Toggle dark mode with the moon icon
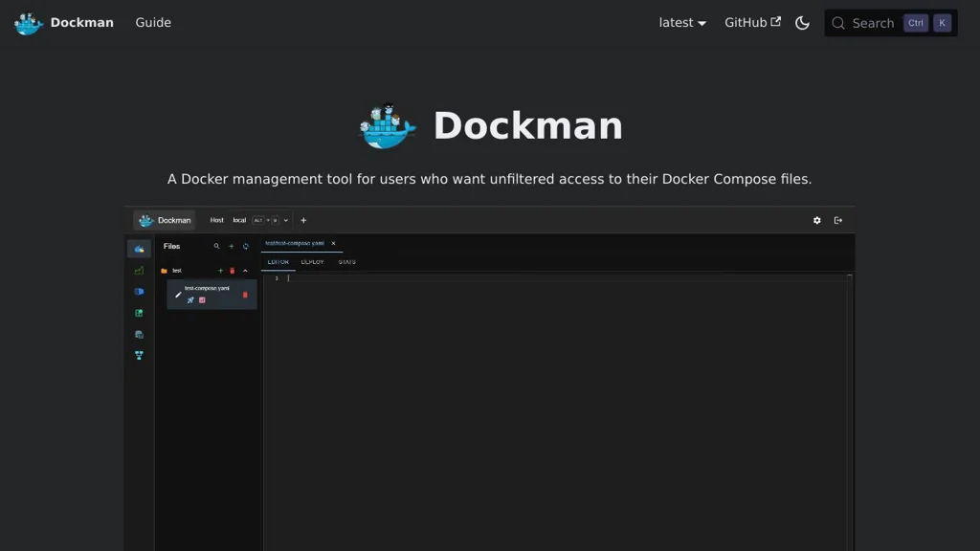This screenshot has width=980, height=551. click(x=803, y=23)
